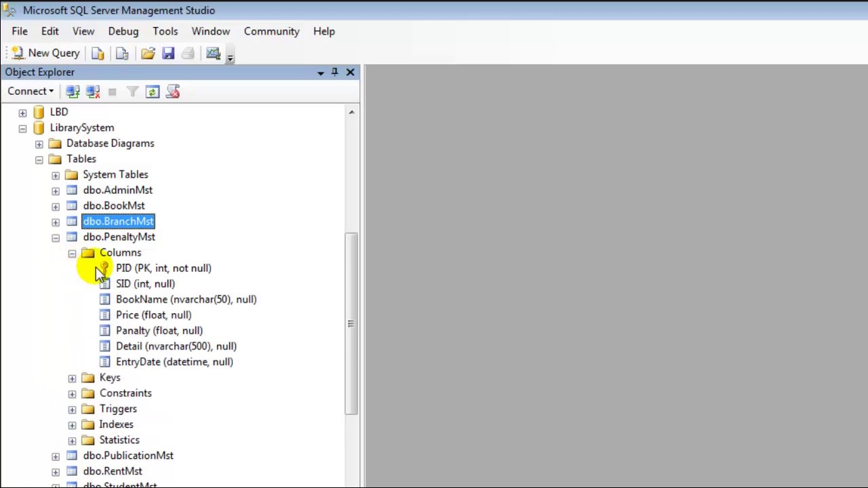Toggle Auto Hide pin for Object Explorer
868x488 pixels.
click(334, 72)
